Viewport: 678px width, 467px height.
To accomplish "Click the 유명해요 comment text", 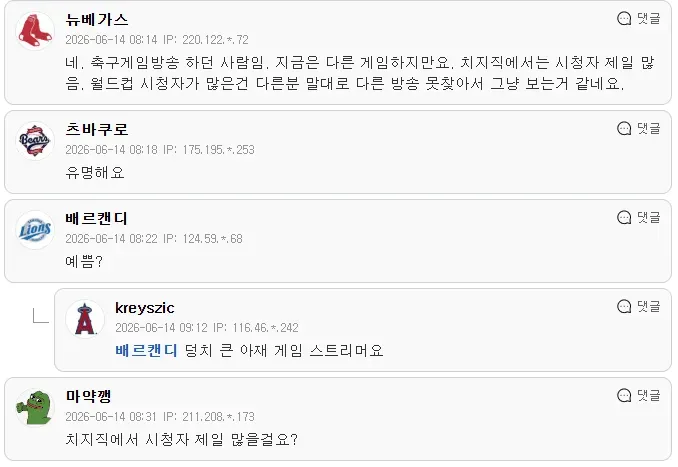I will (95, 173).
